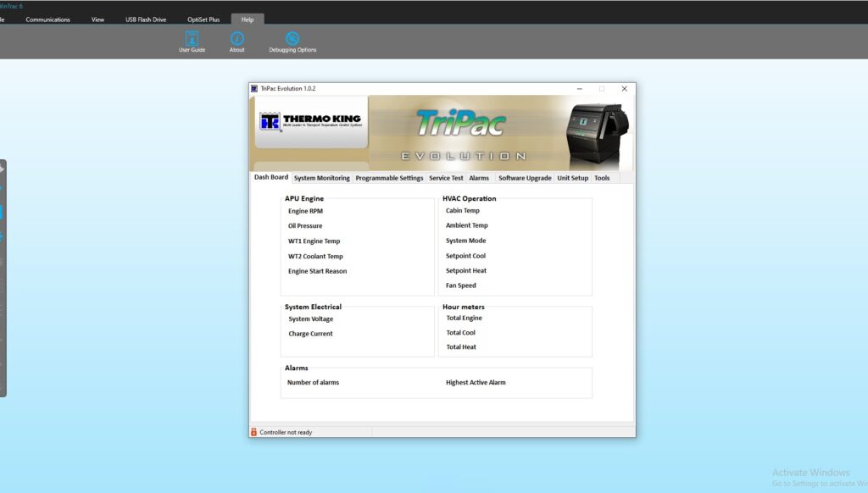868x493 pixels.
Task: Open the User Guide icon under Help
Action: [x=191, y=40]
